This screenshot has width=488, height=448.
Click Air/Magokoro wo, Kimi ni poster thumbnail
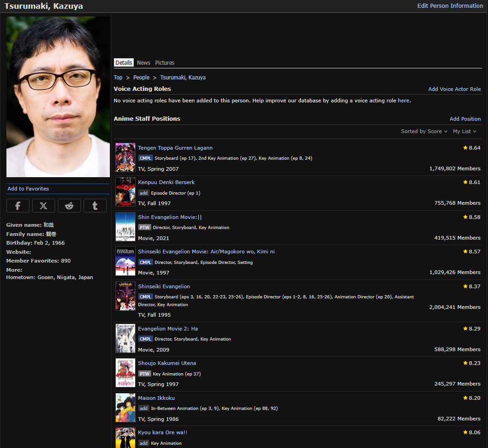(125, 261)
